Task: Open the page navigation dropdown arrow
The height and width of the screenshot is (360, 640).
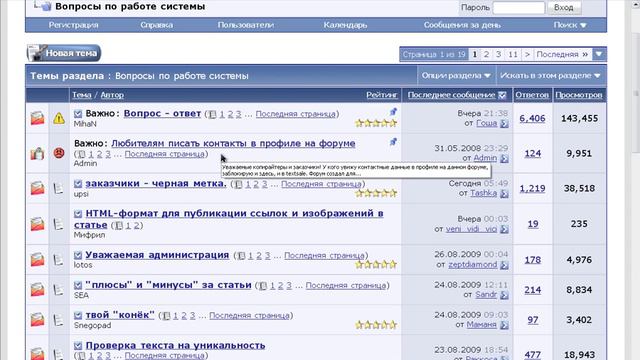Action: [x=599, y=54]
